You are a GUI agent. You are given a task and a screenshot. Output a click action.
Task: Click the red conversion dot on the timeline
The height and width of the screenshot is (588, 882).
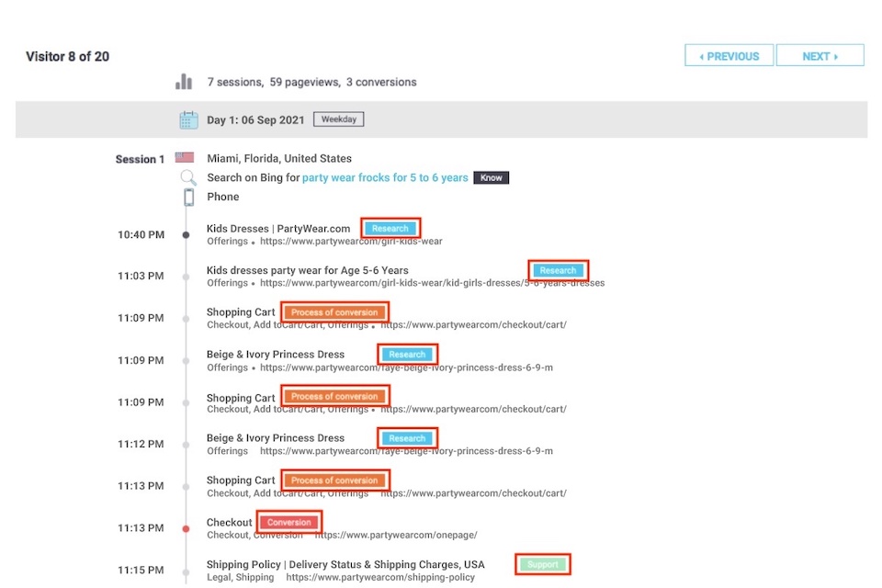click(x=187, y=531)
